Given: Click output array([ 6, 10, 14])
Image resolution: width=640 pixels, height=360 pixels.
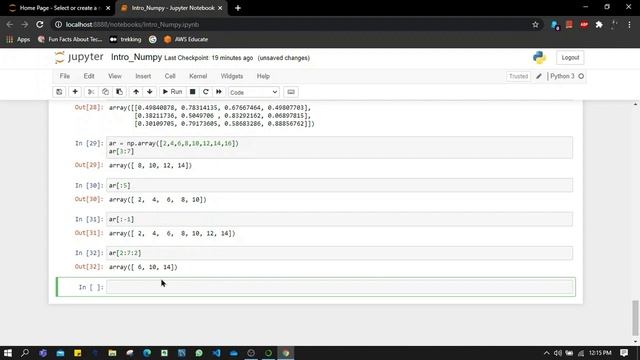Looking at the screenshot, I should point(143,267).
